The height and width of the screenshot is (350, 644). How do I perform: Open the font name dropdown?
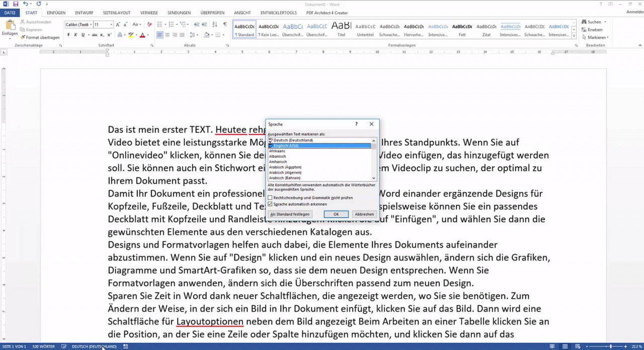[x=92, y=23]
